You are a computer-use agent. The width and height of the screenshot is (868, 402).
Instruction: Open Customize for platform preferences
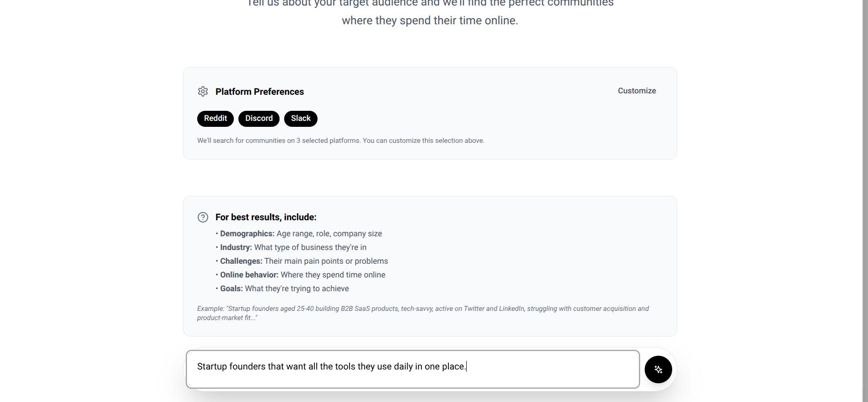point(637,91)
